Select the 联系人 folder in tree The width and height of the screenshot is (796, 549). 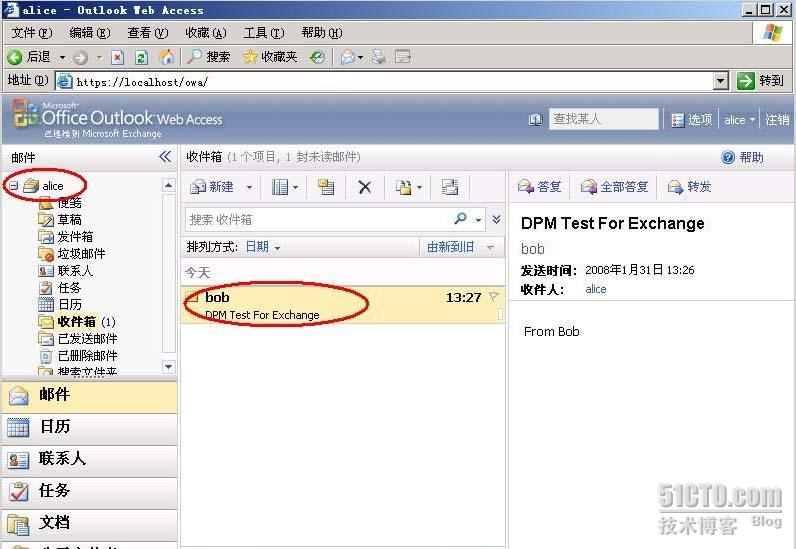point(75,271)
